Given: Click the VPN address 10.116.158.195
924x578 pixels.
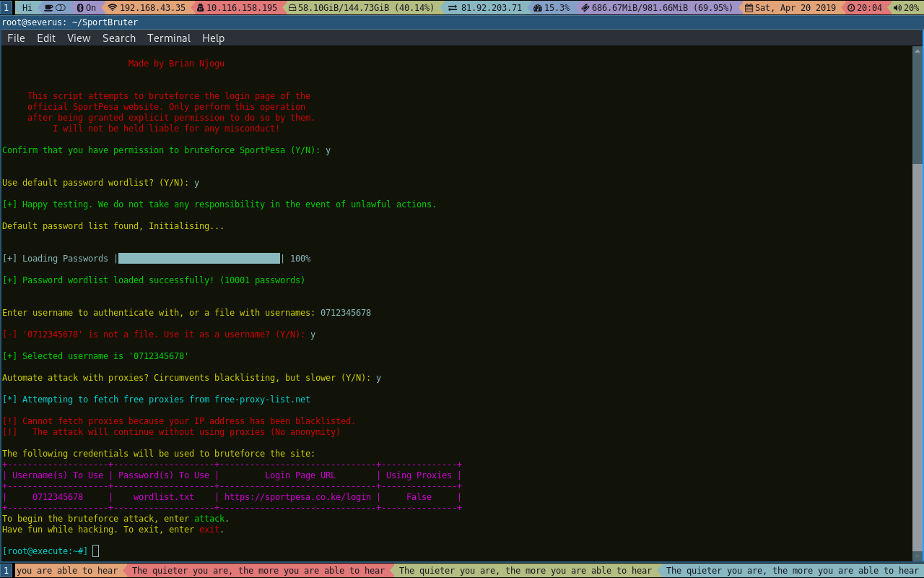Looking at the screenshot, I should [242, 7].
